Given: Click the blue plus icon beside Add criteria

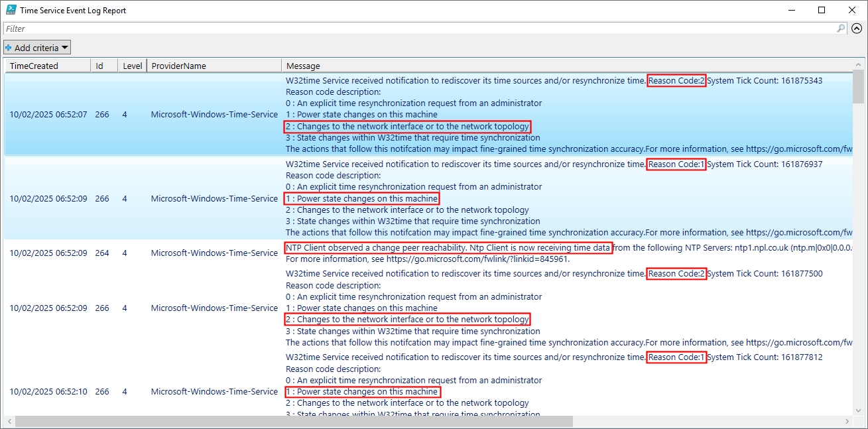Looking at the screenshot, I should tap(9, 48).
